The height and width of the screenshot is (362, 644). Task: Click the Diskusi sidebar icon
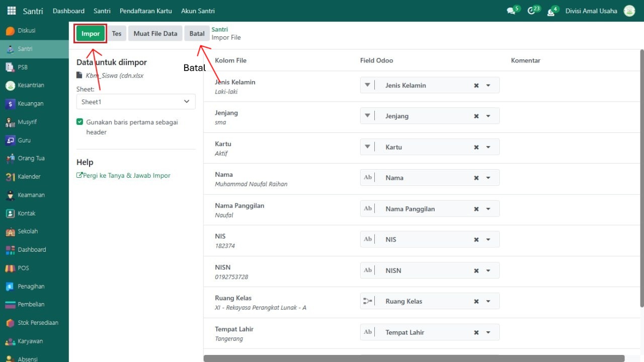click(10, 31)
